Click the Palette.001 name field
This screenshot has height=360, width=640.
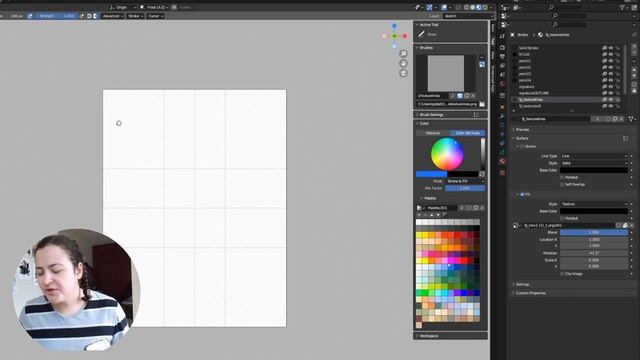coord(442,208)
